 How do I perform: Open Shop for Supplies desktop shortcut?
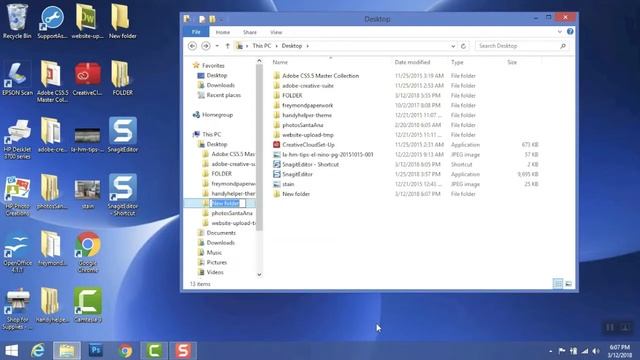click(17, 309)
